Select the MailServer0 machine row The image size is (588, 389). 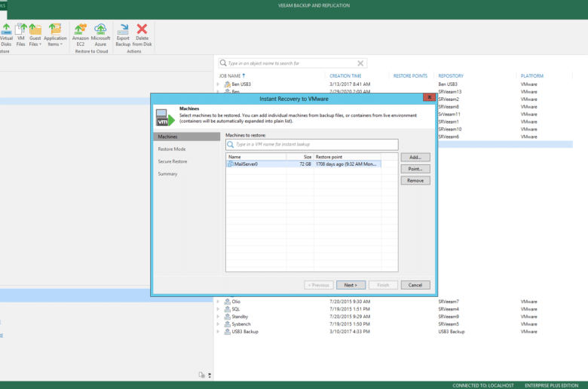pyautogui.click(x=304, y=164)
